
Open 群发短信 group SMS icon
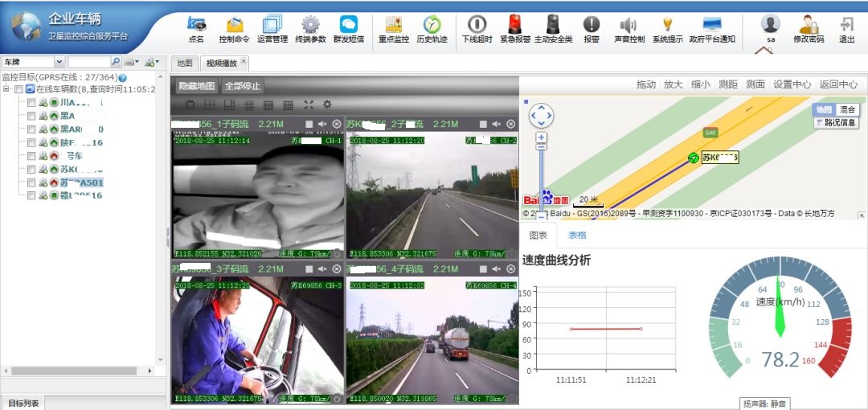(348, 29)
